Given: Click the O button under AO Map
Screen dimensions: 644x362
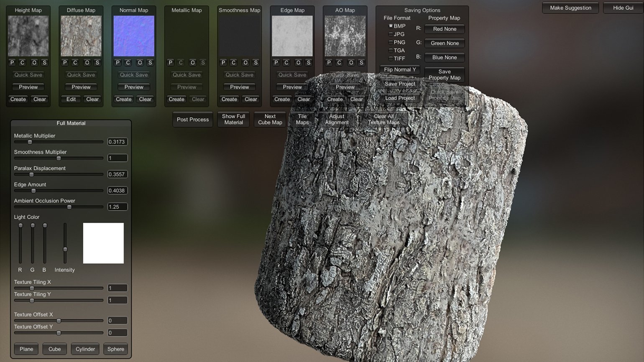Looking at the screenshot, I should (351, 63).
